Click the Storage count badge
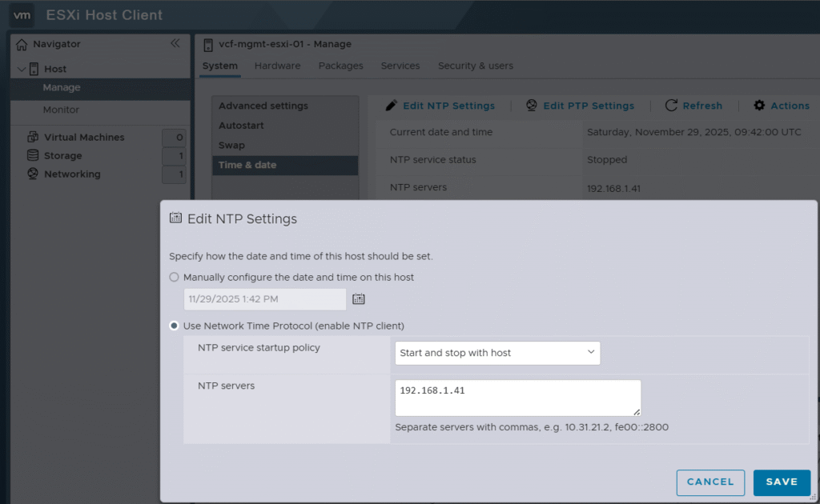820x504 pixels. [174, 156]
